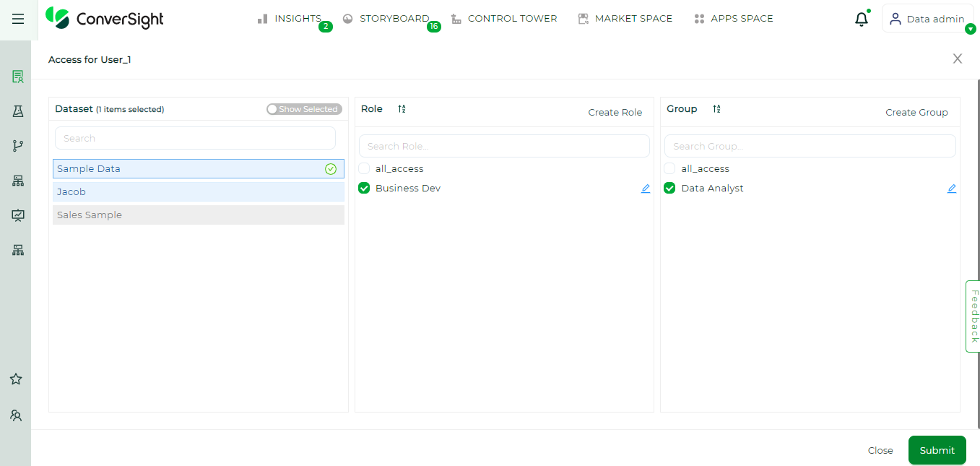This screenshot has height=466, width=980.
Task: Uncheck the Business Dev role
Action: (x=363, y=188)
